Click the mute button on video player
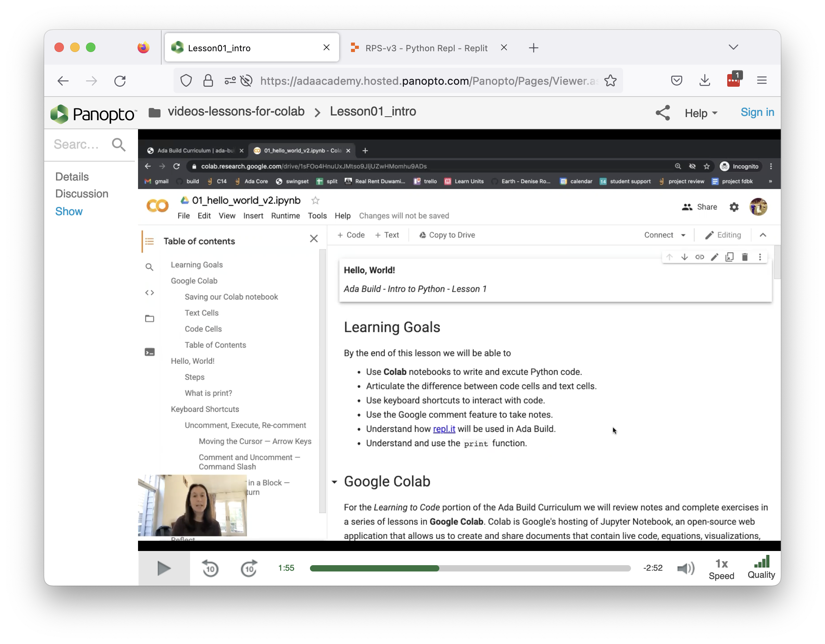The image size is (825, 644). pos(686,568)
